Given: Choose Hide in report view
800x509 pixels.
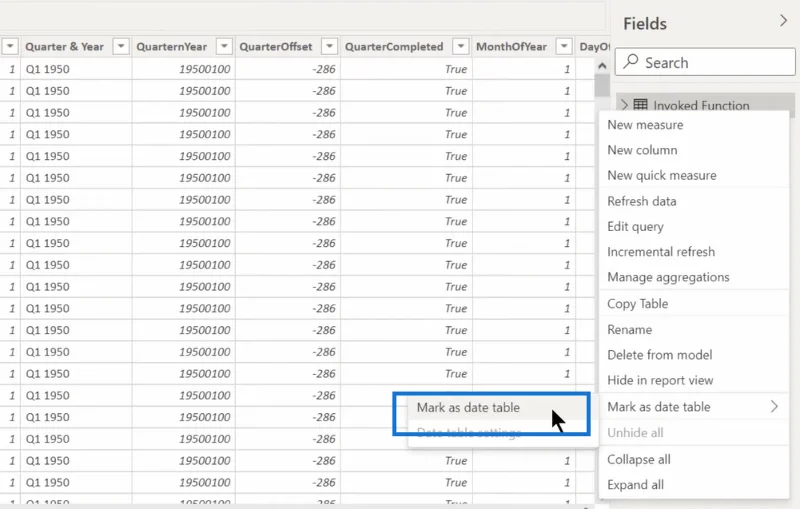Looking at the screenshot, I should [694, 380].
